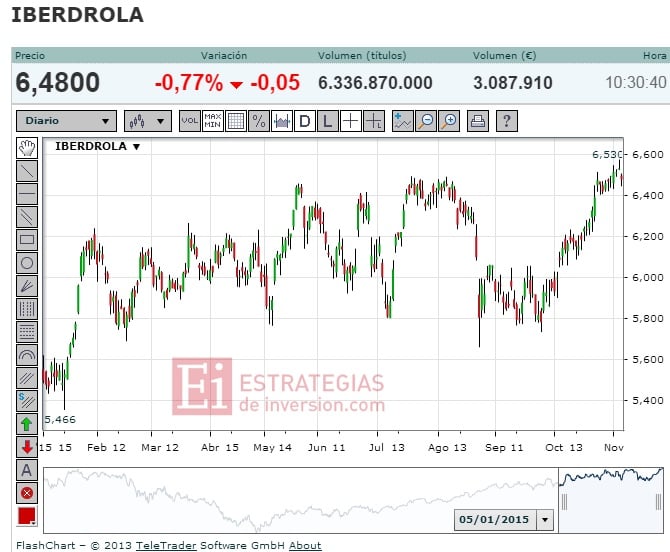Viewport: 670px width, 552px height.
Task: Click the add indicator chart icon
Action: (403, 121)
